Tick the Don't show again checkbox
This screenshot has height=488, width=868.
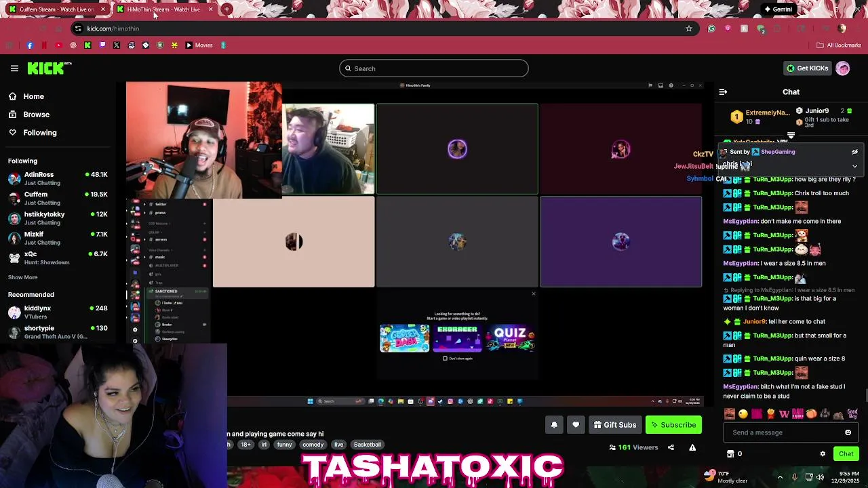coord(445,359)
